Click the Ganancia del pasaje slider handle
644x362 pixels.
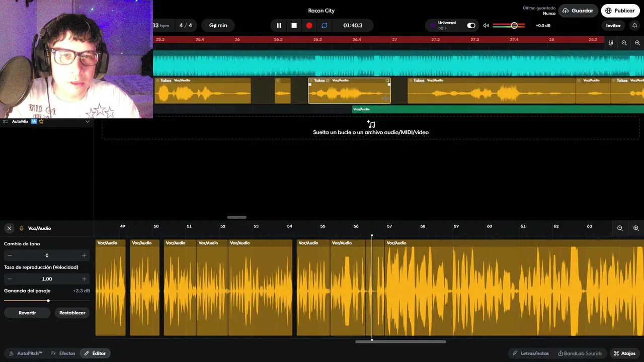tap(48, 301)
